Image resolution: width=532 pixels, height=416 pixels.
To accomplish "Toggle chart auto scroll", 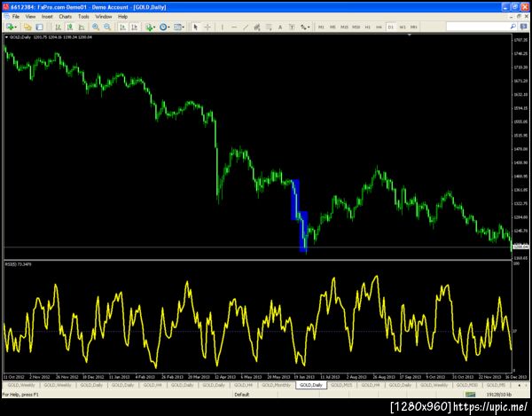I will coord(123,27).
